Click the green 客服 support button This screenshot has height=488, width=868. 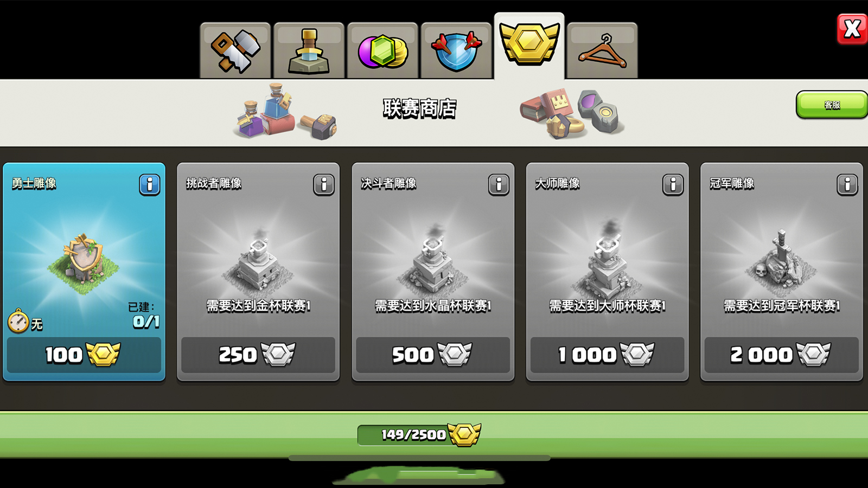point(832,105)
